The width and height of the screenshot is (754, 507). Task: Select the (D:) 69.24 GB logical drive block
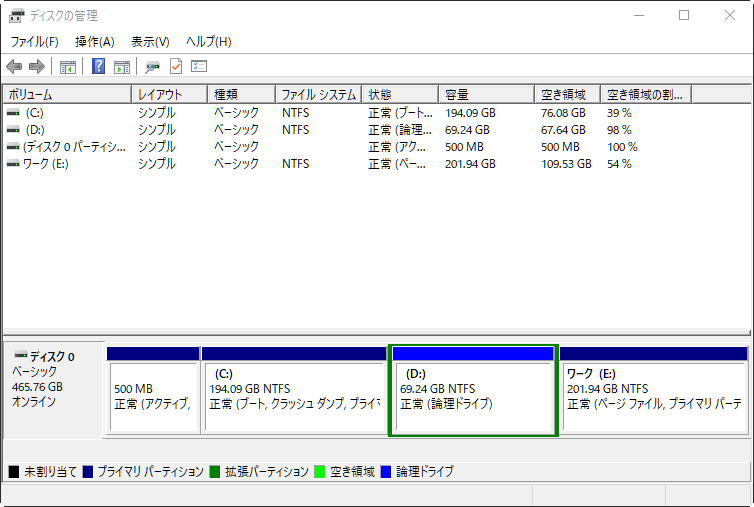coord(473,391)
